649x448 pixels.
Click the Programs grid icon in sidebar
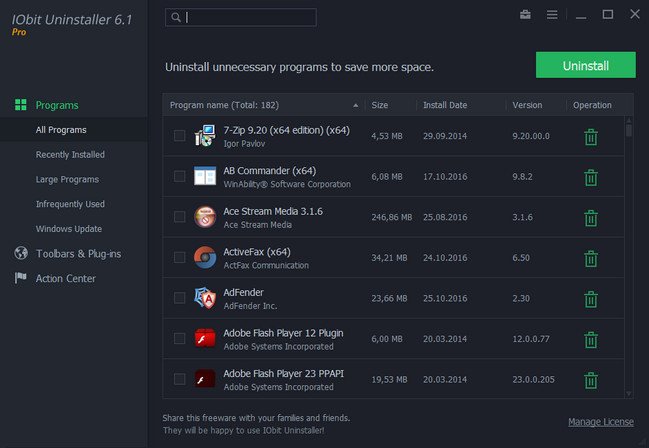click(21, 105)
